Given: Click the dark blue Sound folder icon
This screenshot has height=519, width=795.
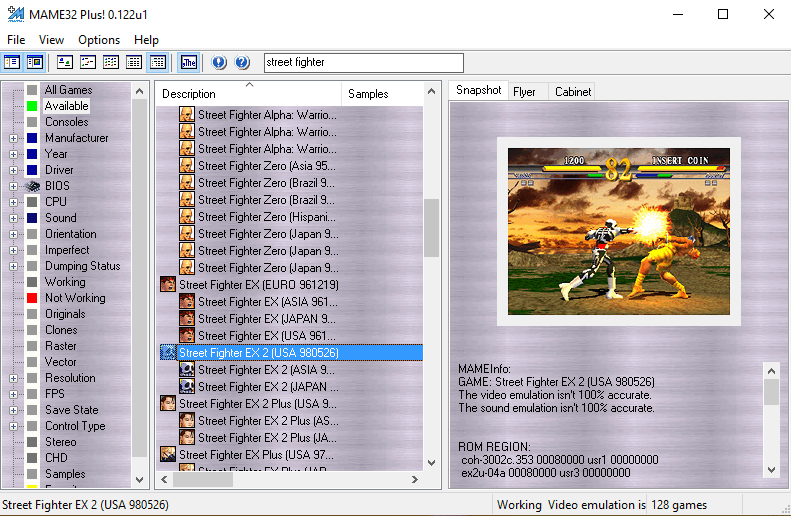Looking at the screenshot, I should (32, 218).
